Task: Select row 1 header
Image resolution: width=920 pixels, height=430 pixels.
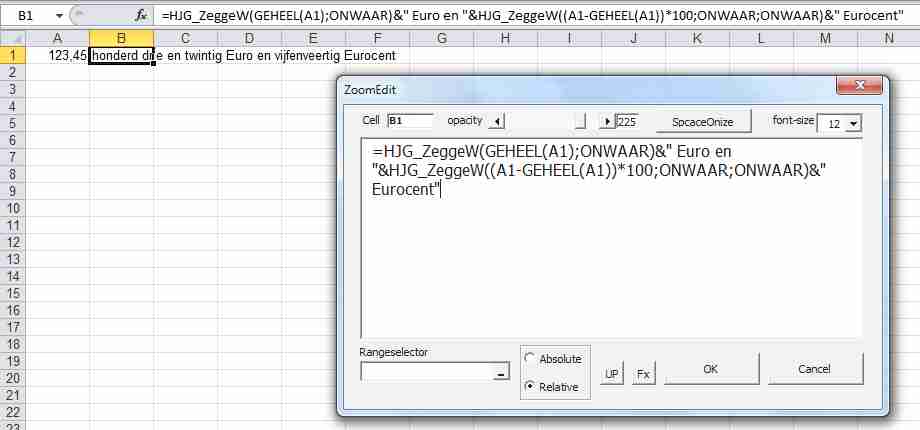Action: point(12,56)
